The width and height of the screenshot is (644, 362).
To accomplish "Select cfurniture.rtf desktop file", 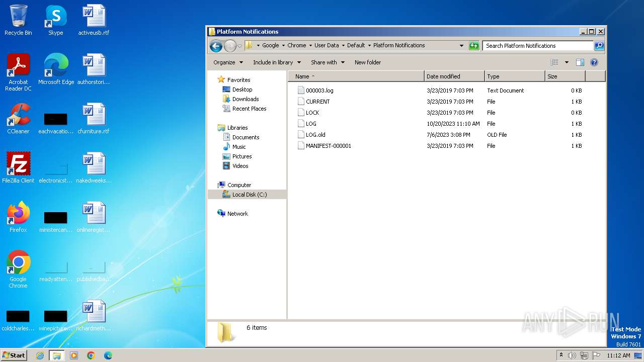I will pos(94,119).
